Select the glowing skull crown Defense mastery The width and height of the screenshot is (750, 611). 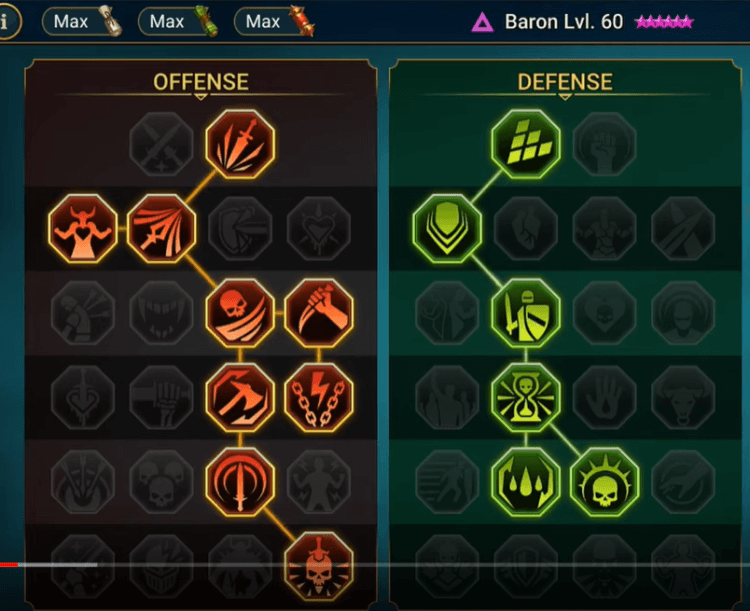(x=605, y=482)
